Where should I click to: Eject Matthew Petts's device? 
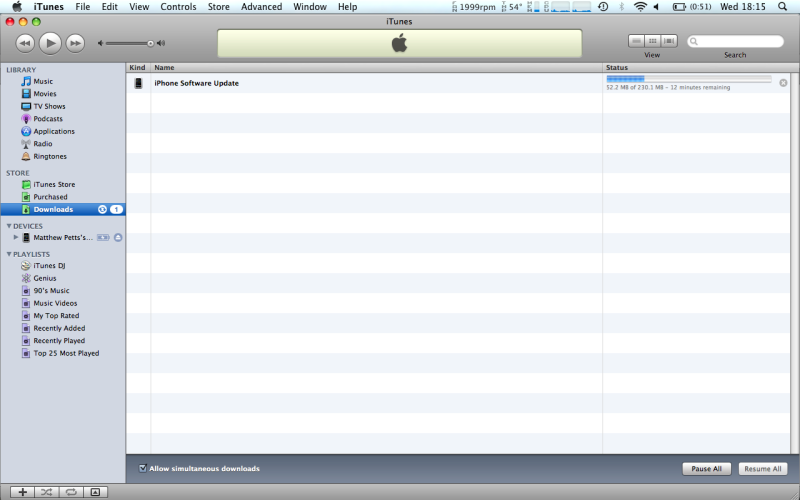(118, 238)
